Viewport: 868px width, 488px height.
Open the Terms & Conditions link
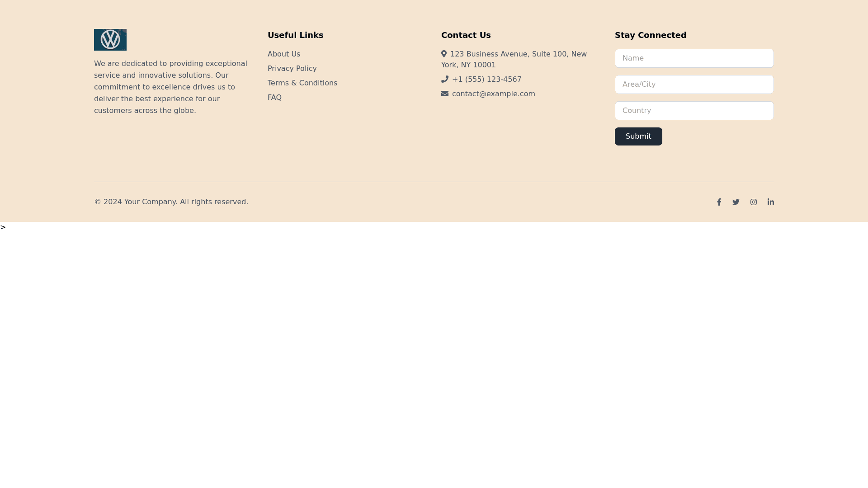[302, 83]
